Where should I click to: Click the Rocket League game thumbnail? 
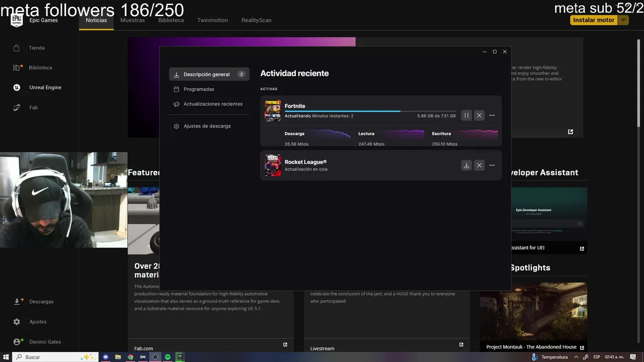point(273,165)
